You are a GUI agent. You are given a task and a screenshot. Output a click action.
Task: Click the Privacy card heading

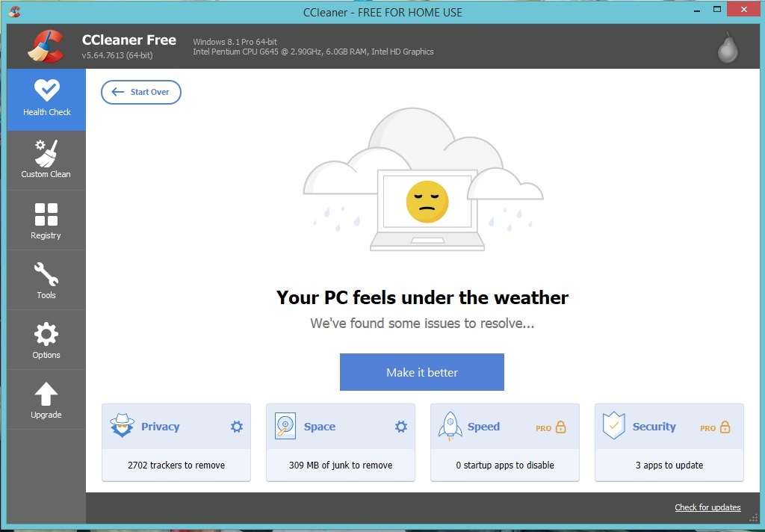coord(161,427)
